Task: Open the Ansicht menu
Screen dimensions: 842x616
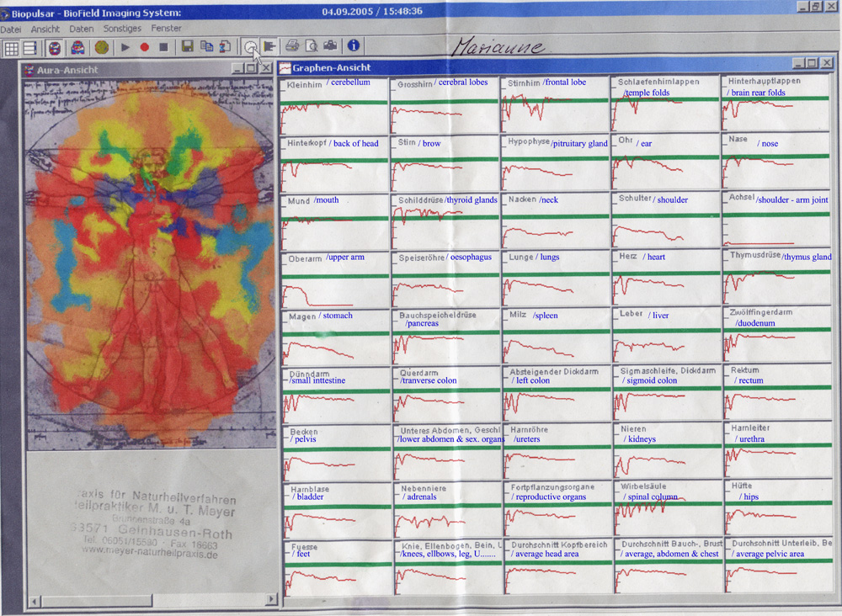Action: [x=45, y=29]
